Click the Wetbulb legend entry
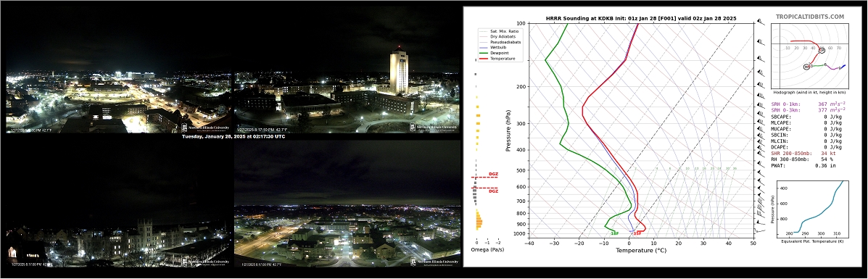The width and height of the screenshot is (868, 279). click(498, 48)
